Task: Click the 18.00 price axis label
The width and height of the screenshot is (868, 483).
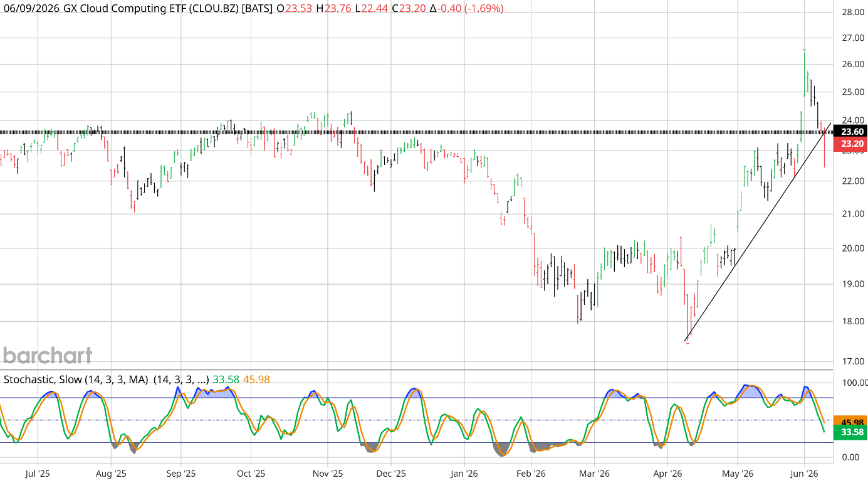Action: click(854, 322)
